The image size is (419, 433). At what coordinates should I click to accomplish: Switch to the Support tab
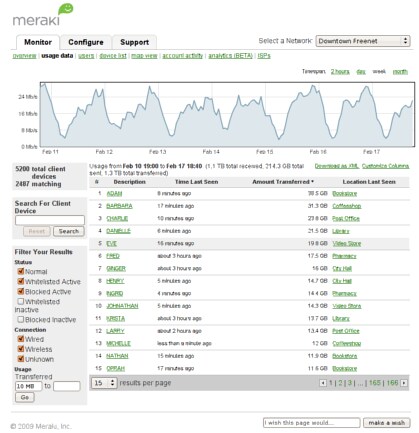point(134,42)
